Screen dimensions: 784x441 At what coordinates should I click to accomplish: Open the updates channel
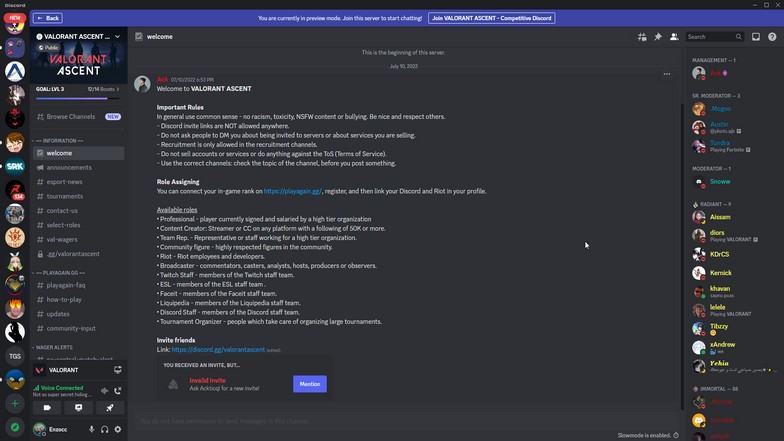[x=78, y=314]
